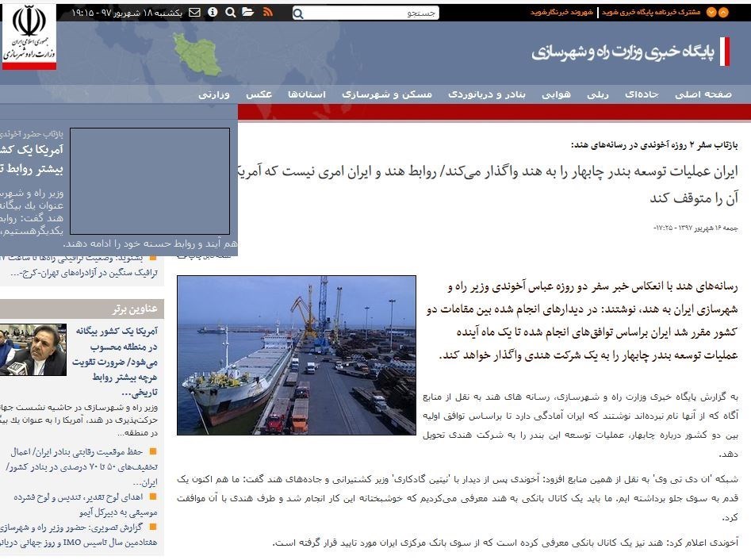Click the magnifier inside the search box

pos(299,13)
